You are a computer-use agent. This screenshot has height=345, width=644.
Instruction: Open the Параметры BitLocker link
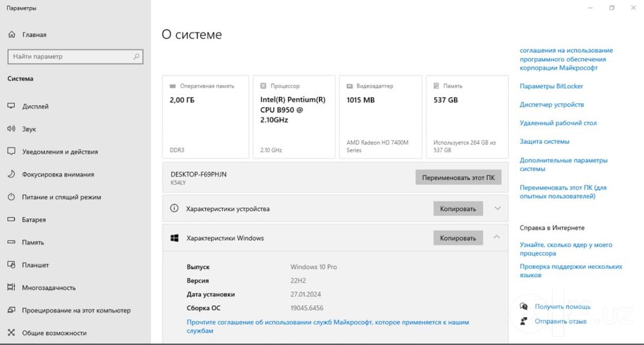pos(551,86)
